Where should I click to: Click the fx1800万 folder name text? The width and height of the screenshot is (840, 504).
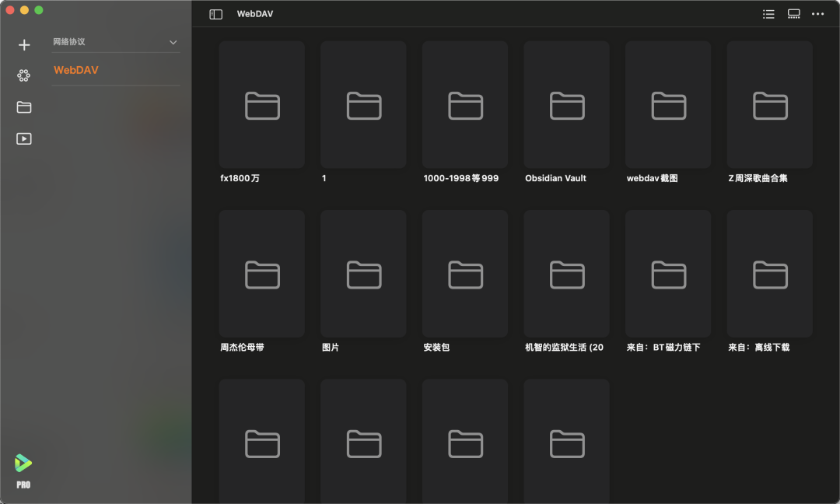240,178
